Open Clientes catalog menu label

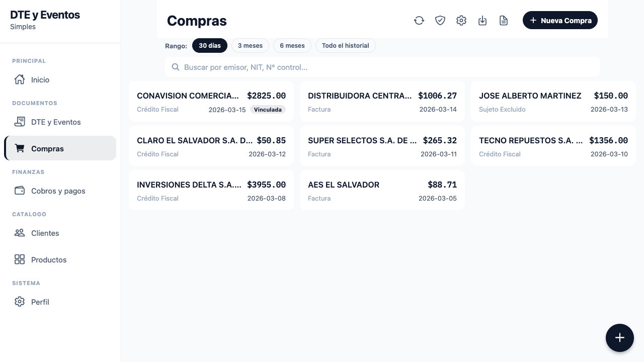[x=45, y=233]
